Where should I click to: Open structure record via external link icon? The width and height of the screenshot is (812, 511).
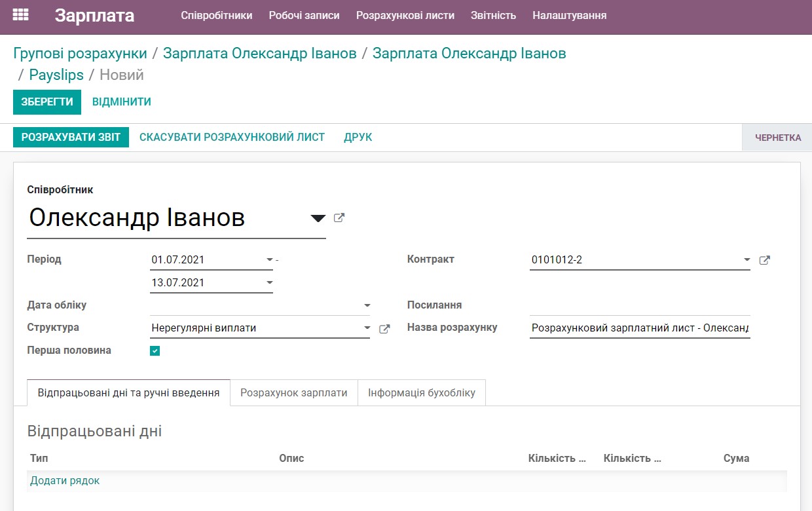click(384, 328)
